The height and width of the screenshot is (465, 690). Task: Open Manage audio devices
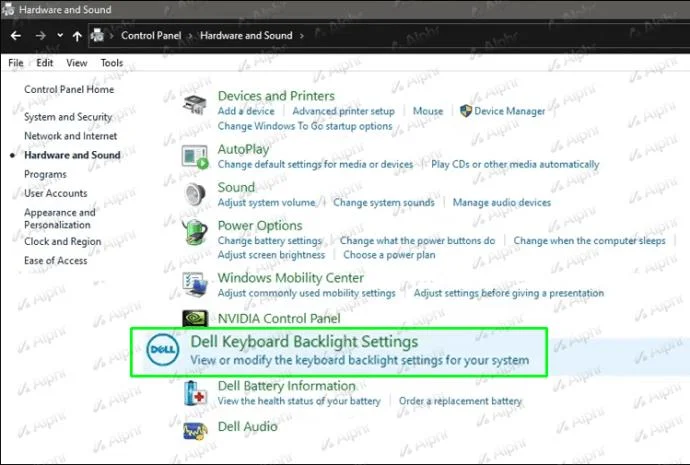502,203
